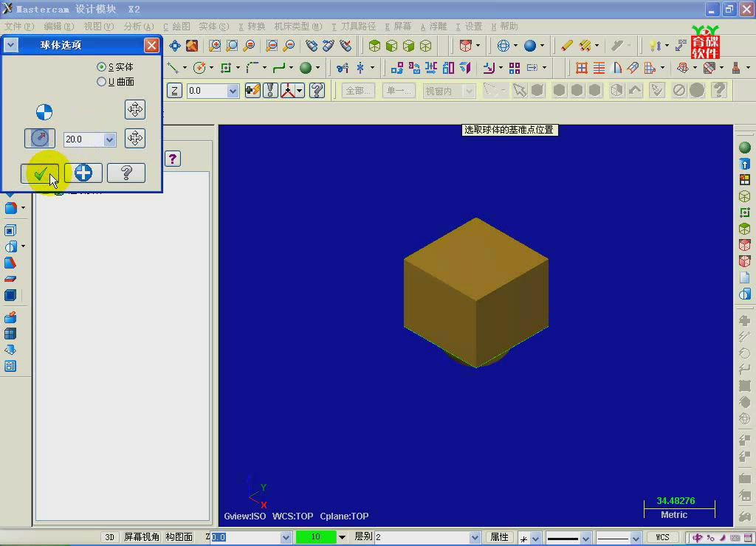Click the translate transform icon
This screenshot has width=756, height=546.
pyautogui.click(x=396, y=68)
